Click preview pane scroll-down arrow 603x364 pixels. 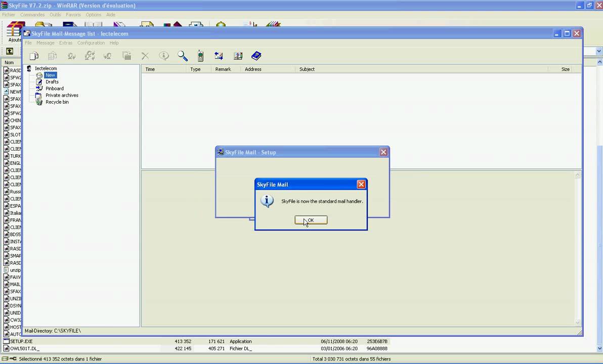point(578,322)
